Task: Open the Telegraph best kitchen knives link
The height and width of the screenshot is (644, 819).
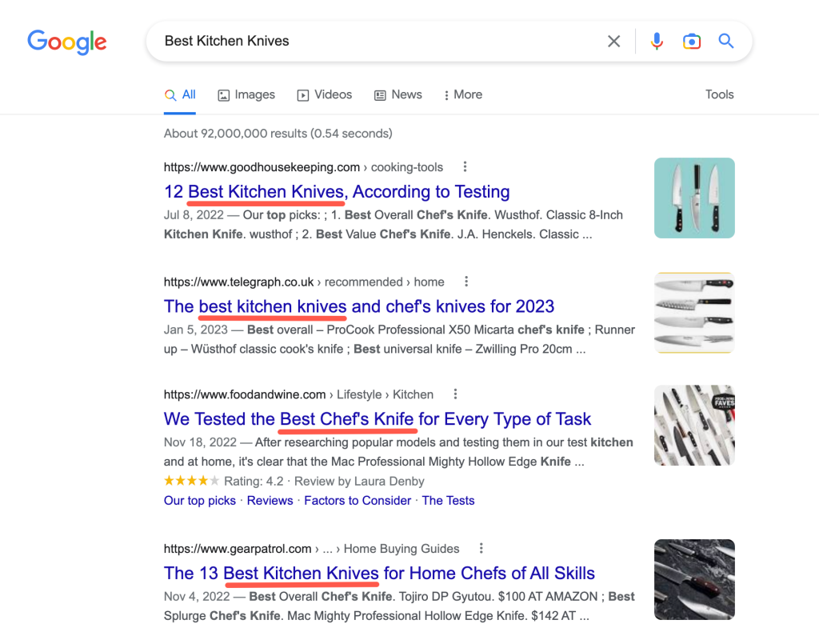Action: (x=359, y=306)
